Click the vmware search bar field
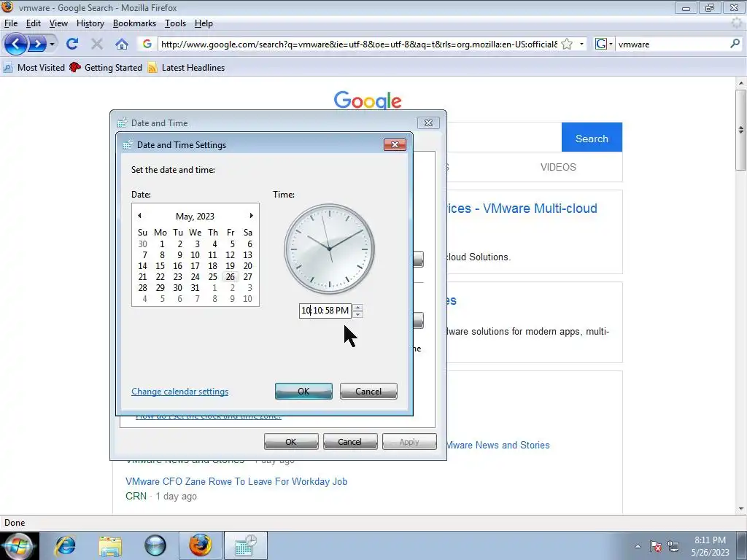747x560 pixels. pyautogui.click(x=672, y=44)
